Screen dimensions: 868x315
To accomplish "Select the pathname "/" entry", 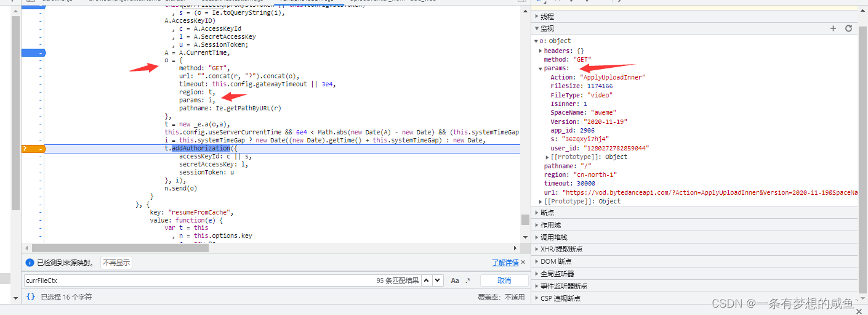I will click(x=568, y=166).
